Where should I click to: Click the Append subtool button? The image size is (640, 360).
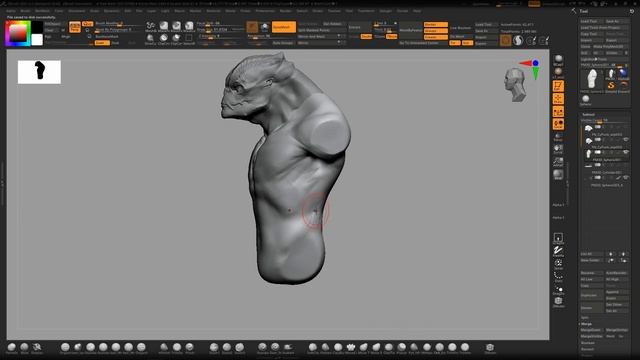617,292
